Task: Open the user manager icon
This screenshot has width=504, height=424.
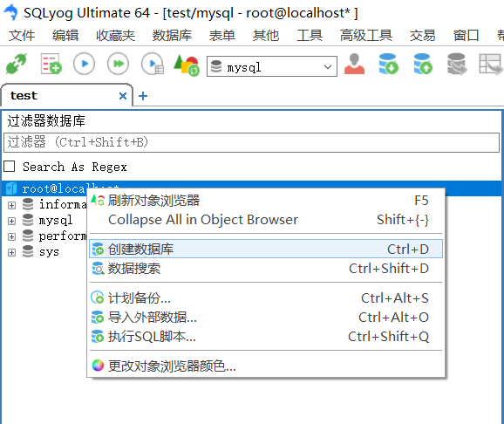Action: (x=354, y=64)
